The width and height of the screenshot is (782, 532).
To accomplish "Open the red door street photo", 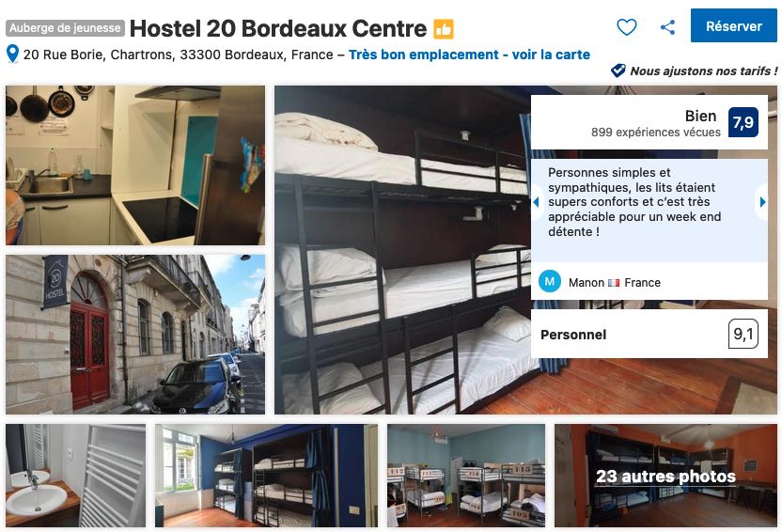I will pos(135,334).
